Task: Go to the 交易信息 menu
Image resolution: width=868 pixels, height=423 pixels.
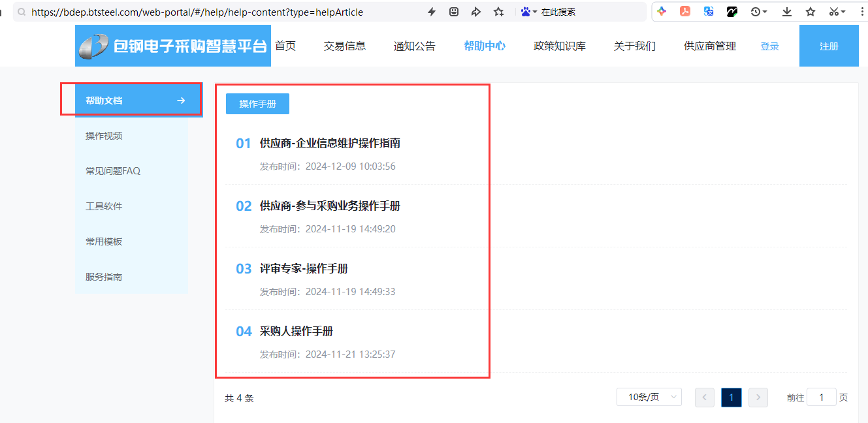Action: click(345, 46)
